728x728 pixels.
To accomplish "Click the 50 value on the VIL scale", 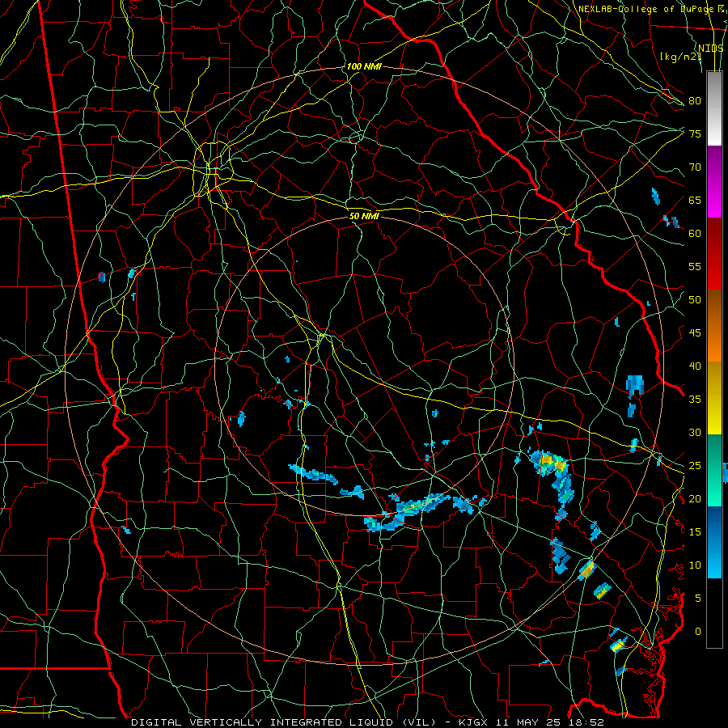I will [695, 299].
